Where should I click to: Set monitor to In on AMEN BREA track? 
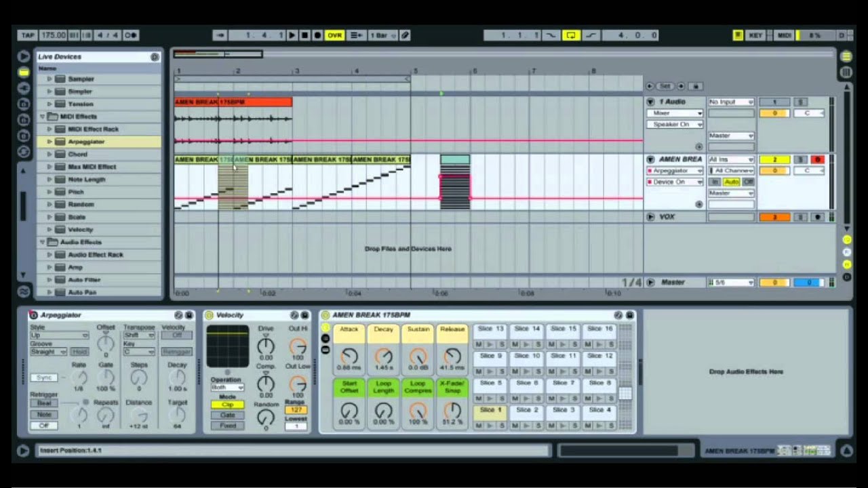(x=715, y=182)
